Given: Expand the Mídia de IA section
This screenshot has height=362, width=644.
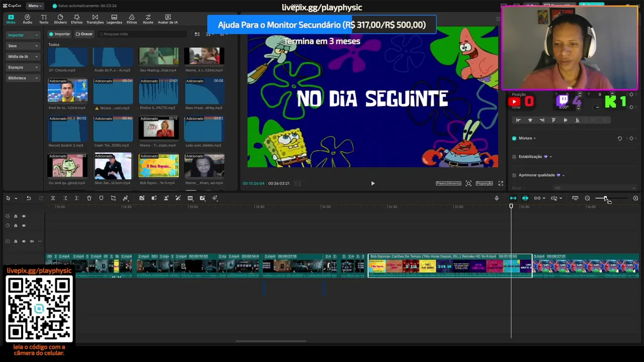Looking at the screenshot, I should pos(22,56).
